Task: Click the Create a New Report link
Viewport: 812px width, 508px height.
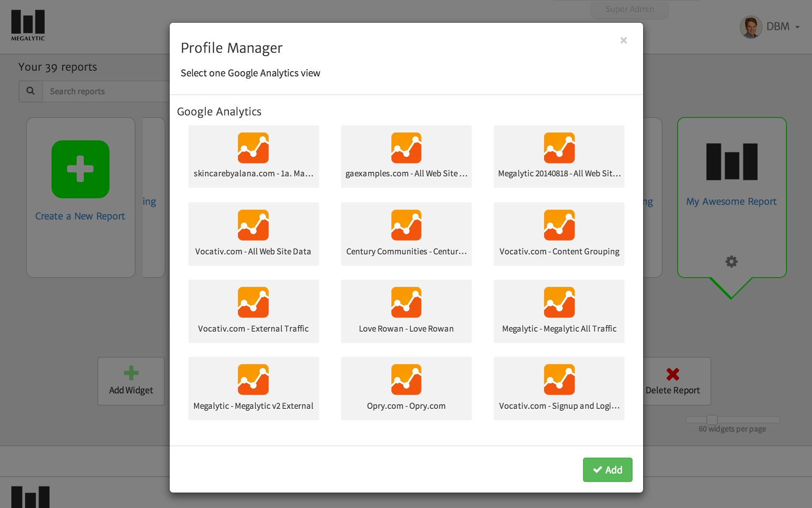Action: (80, 216)
